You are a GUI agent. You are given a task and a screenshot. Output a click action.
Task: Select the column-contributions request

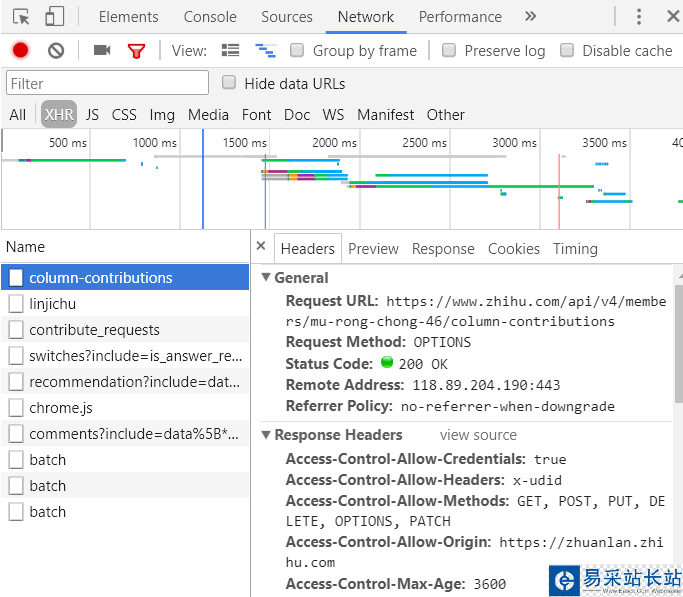(125, 277)
